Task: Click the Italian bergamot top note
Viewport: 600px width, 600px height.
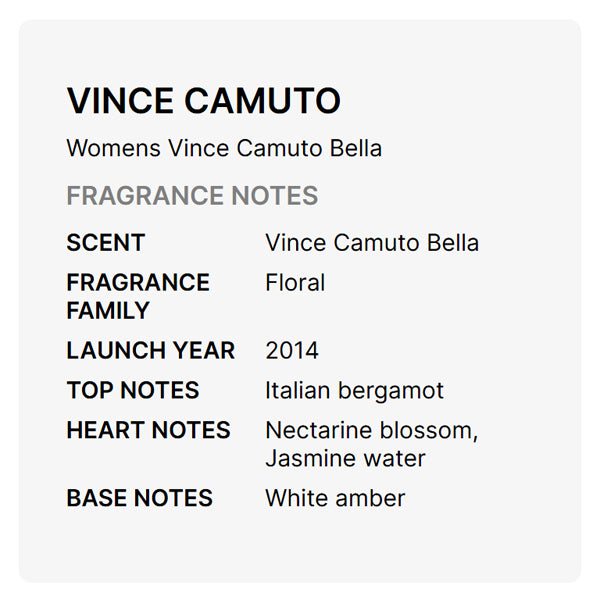Action: [x=354, y=391]
